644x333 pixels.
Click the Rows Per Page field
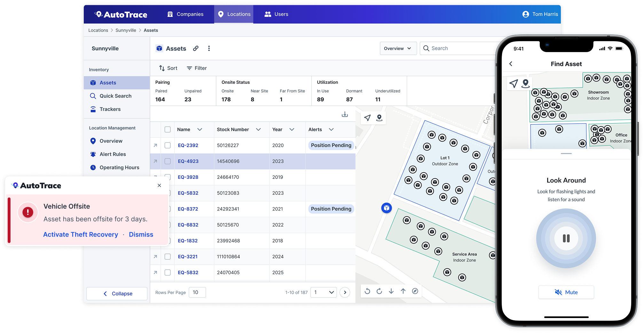click(197, 292)
